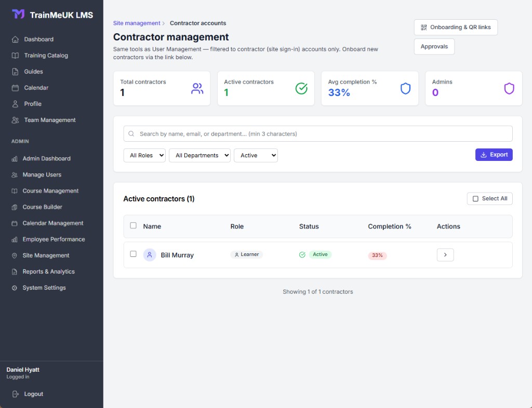532x408 pixels.
Task: Click the Calendar icon in sidebar
Action: click(15, 88)
